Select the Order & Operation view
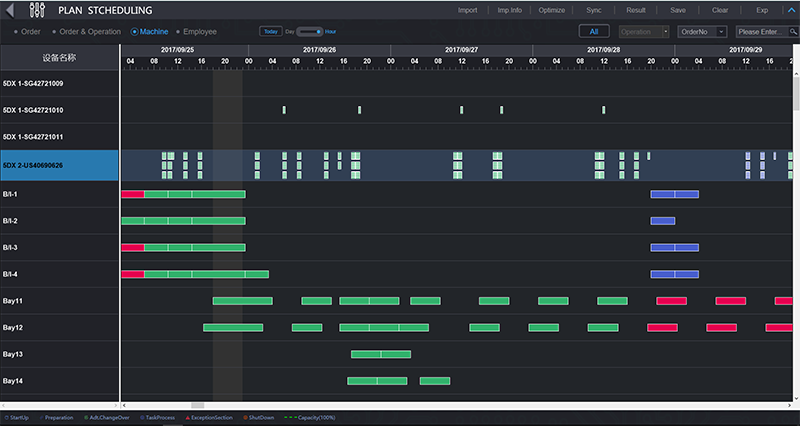 point(54,32)
